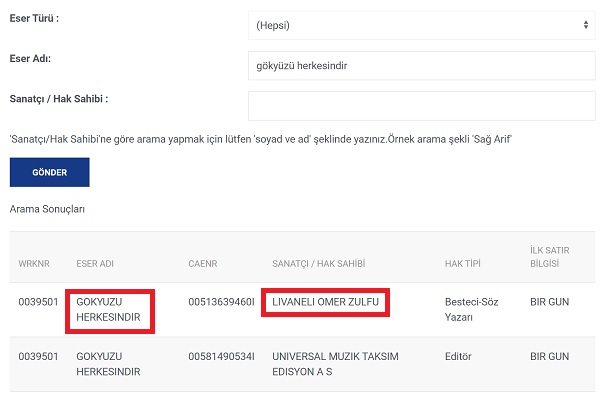The image size is (600, 400).
Task: Click BIR GUN in the Editör row
Action: (x=549, y=356)
